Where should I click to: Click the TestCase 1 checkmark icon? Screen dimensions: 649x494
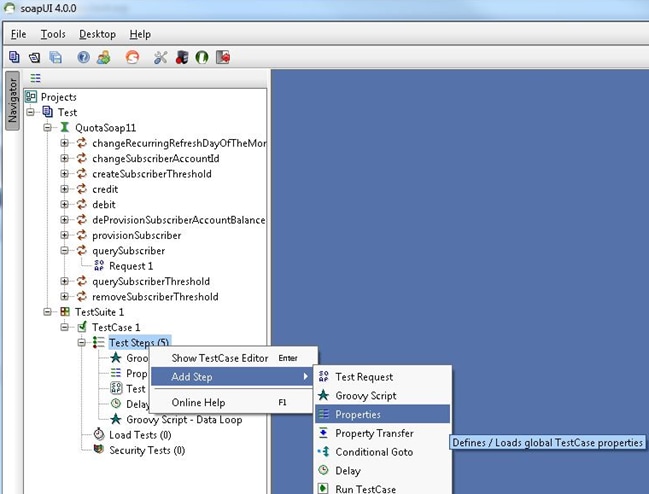(x=82, y=327)
